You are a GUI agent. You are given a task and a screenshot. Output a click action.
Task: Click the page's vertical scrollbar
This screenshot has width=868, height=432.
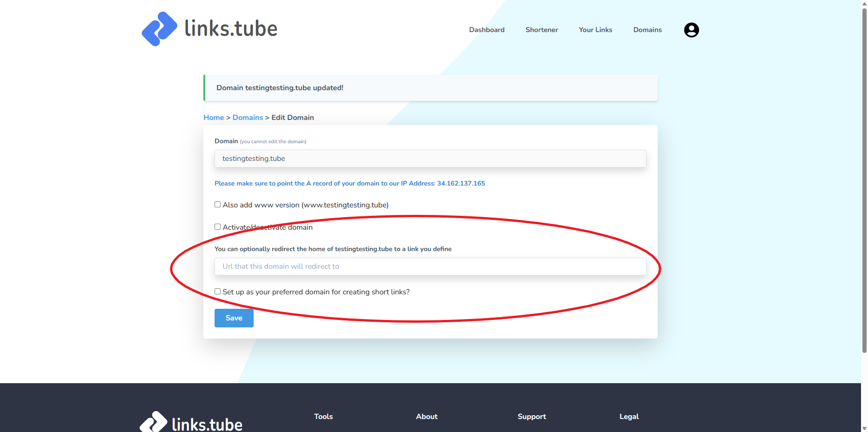pos(864,181)
